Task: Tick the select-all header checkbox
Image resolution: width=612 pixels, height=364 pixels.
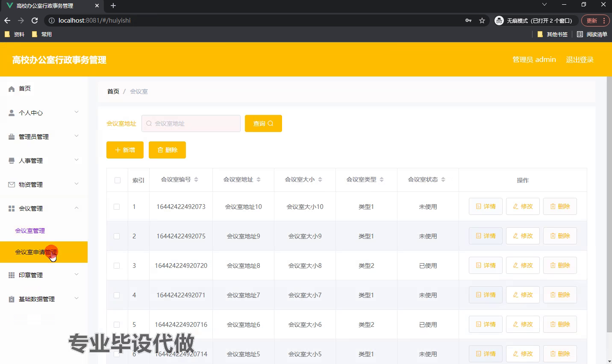Action: (118, 180)
